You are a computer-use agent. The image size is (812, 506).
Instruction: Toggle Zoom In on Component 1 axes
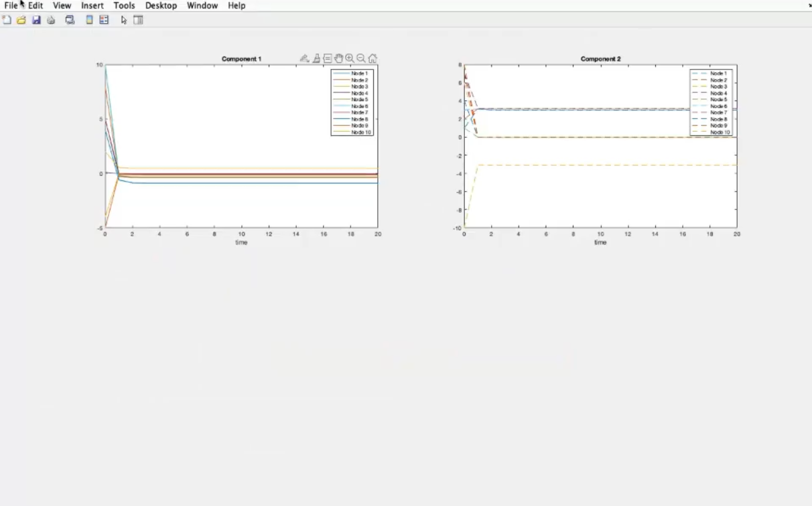350,59
